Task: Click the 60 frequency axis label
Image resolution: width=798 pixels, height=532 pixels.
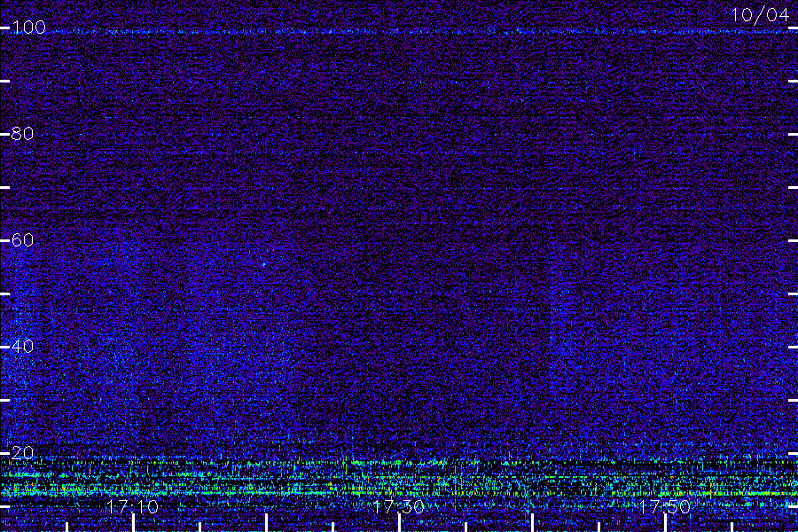Action: point(22,240)
